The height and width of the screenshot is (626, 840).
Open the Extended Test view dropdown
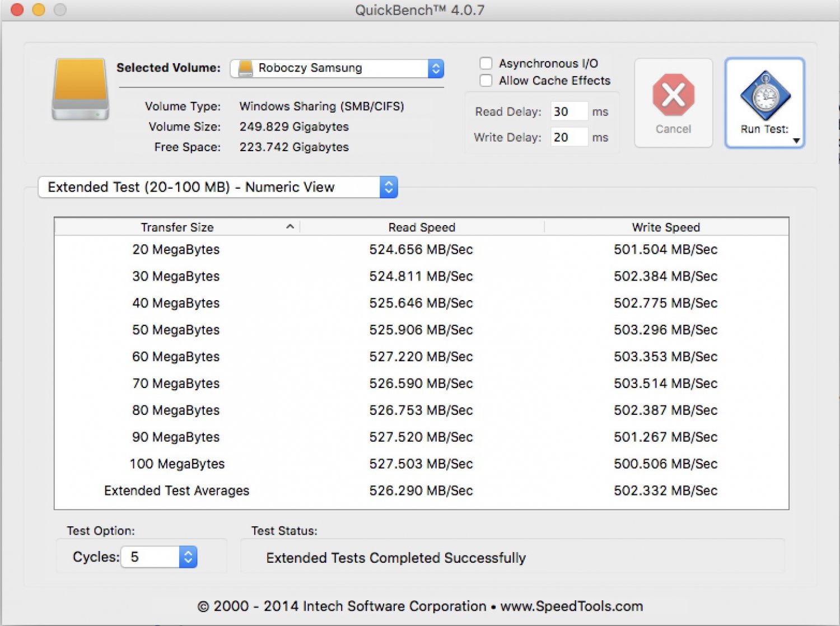(x=218, y=187)
